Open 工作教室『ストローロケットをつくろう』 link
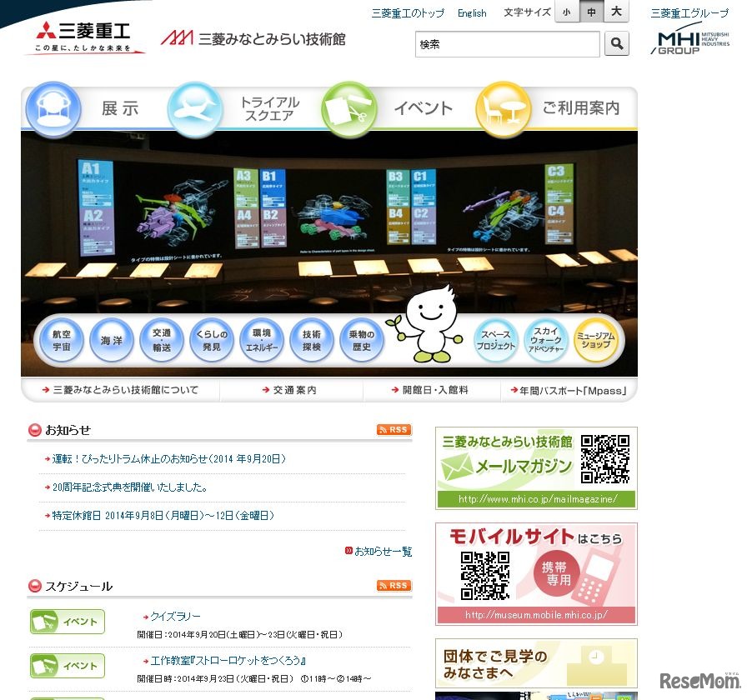 pos(228,661)
